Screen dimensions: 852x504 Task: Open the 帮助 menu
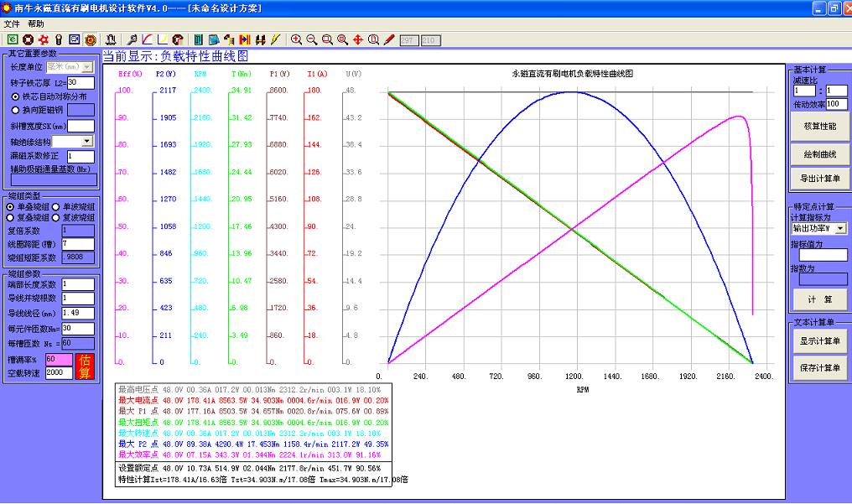[x=36, y=23]
